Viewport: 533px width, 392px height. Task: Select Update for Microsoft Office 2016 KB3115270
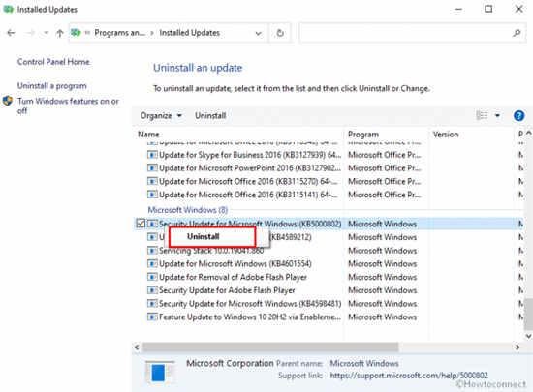pyautogui.click(x=248, y=182)
